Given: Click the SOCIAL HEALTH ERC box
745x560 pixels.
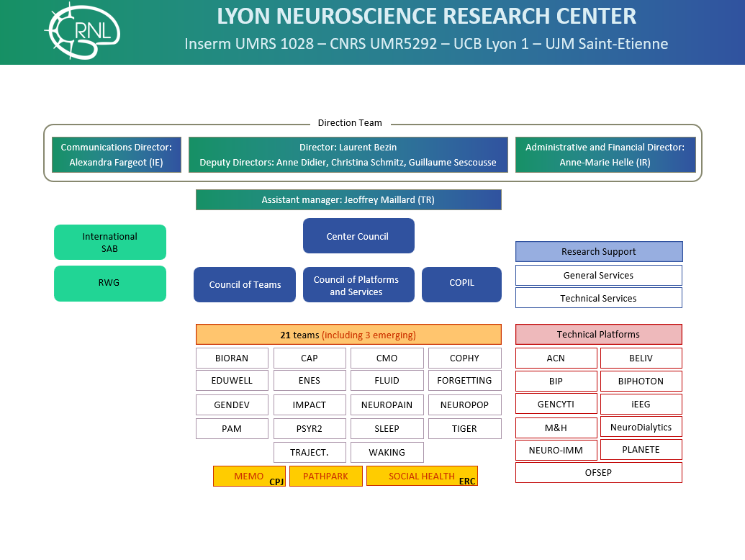Looking at the screenshot, I should (x=422, y=476).
